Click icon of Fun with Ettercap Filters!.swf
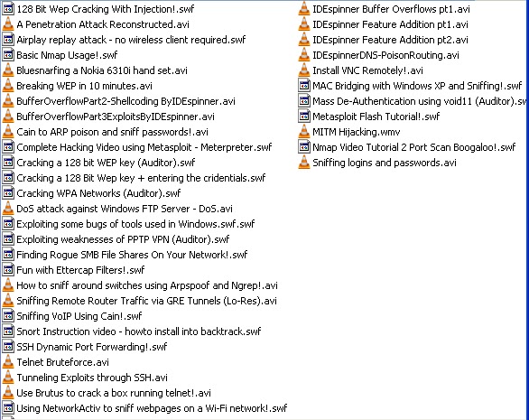529x420 pixels. pyautogui.click(x=8, y=270)
